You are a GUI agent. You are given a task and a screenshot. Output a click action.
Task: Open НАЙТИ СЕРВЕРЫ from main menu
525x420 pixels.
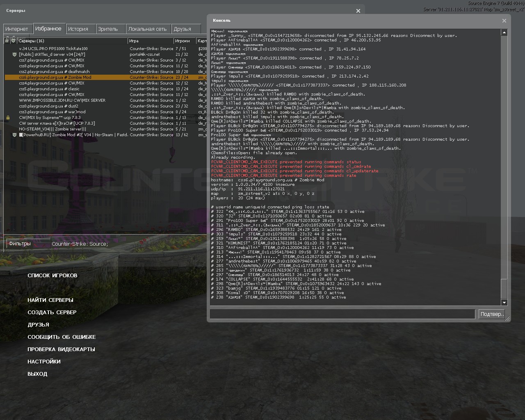[50, 300]
